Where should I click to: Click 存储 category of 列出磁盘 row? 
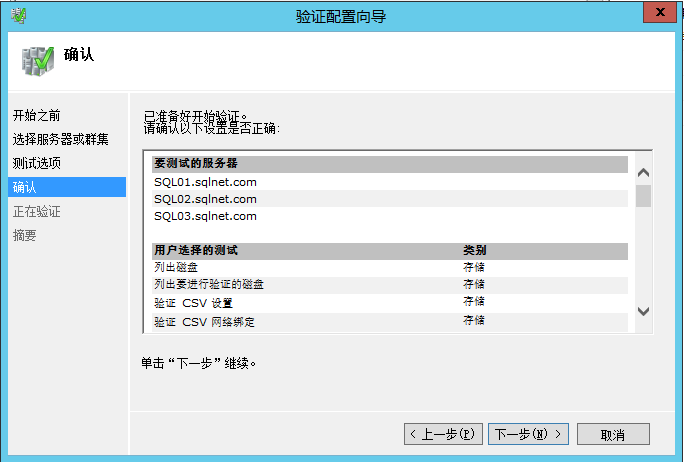point(474,267)
